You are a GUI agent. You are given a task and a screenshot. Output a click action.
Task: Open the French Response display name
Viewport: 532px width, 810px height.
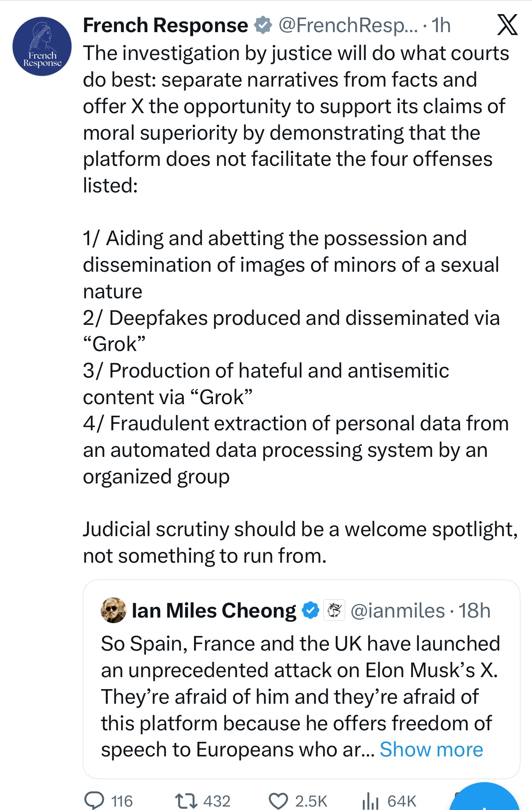pyautogui.click(x=165, y=25)
